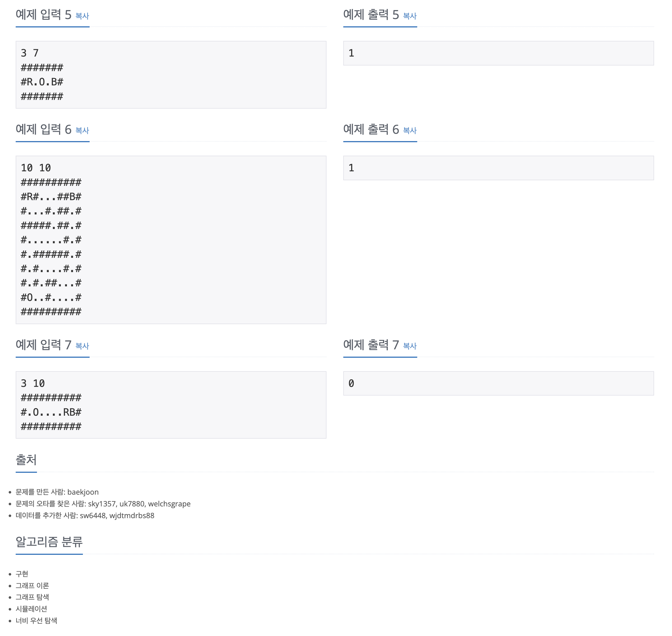Click the 문제를 만든 사람: baekjoon entry
The image size is (672, 636).
tap(57, 492)
